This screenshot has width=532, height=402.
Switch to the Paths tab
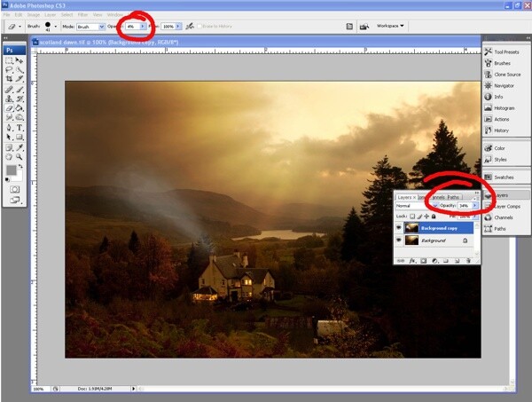[453, 197]
